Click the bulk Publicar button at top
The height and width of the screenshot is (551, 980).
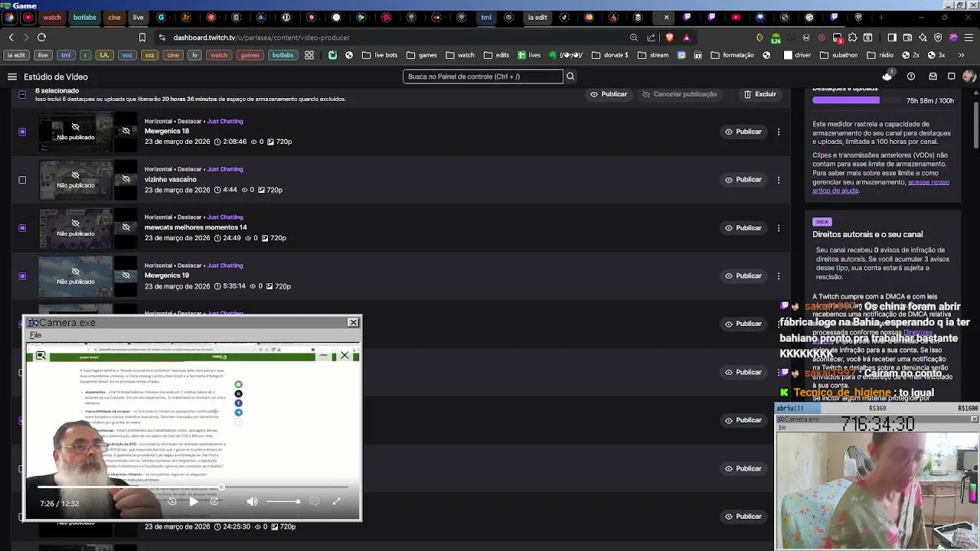coord(609,94)
